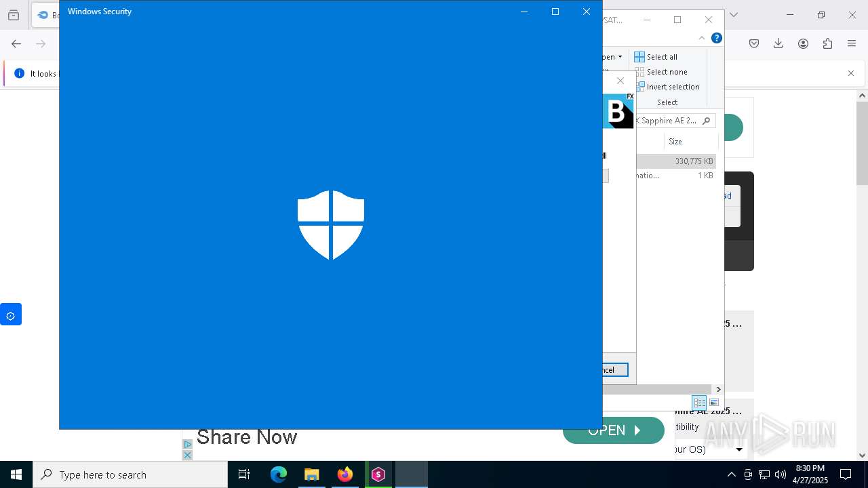Show hidden tray icons chevron
The width and height of the screenshot is (868, 488).
[731, 474]
